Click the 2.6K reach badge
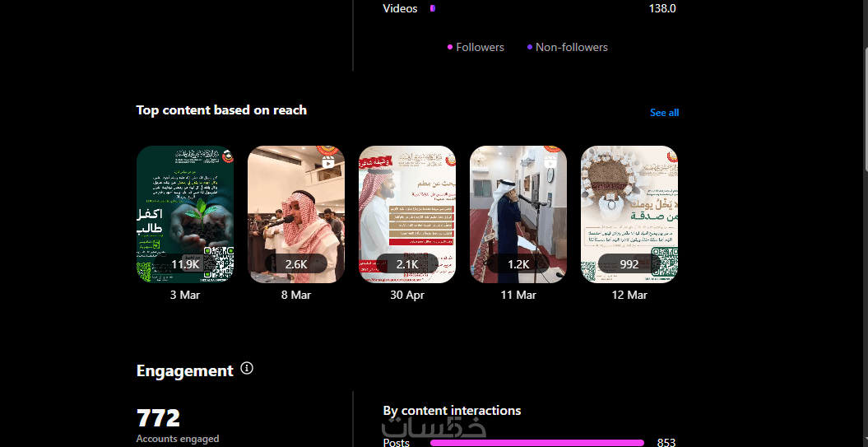 coord(296,264)
